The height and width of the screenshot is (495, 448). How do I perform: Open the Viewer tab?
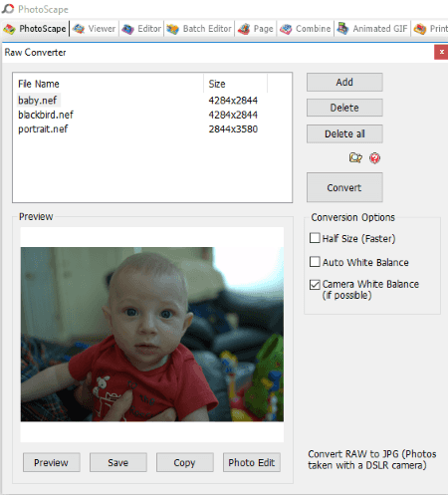click(x=94, y=29)
